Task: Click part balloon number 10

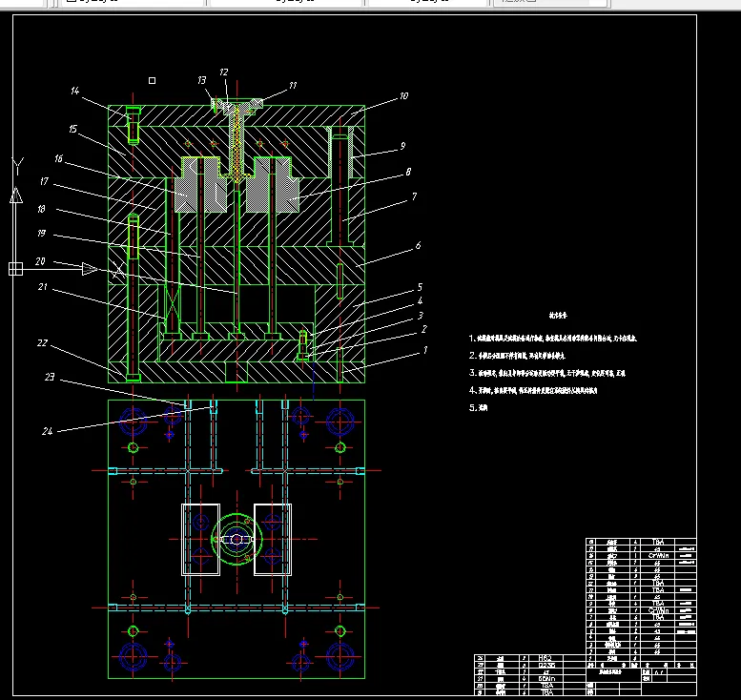Action: [403, 96]
